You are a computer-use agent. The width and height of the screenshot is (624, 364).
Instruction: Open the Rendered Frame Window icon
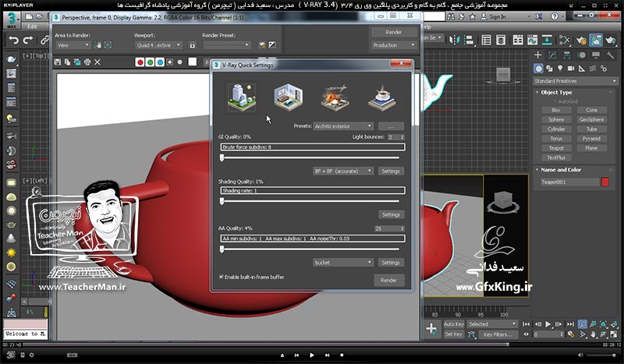tap(596, 40)
